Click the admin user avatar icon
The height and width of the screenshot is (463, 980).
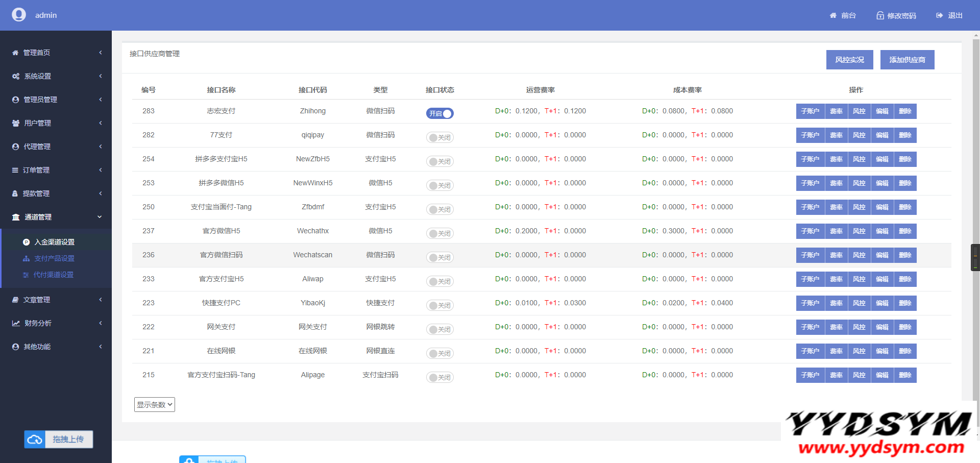[19, 15]
